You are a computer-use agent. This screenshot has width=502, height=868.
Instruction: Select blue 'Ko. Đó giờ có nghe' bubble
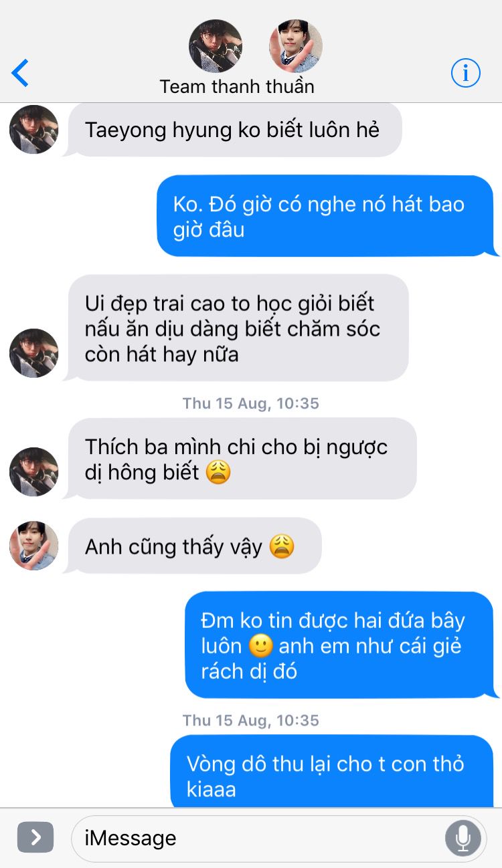click(328, 216)
